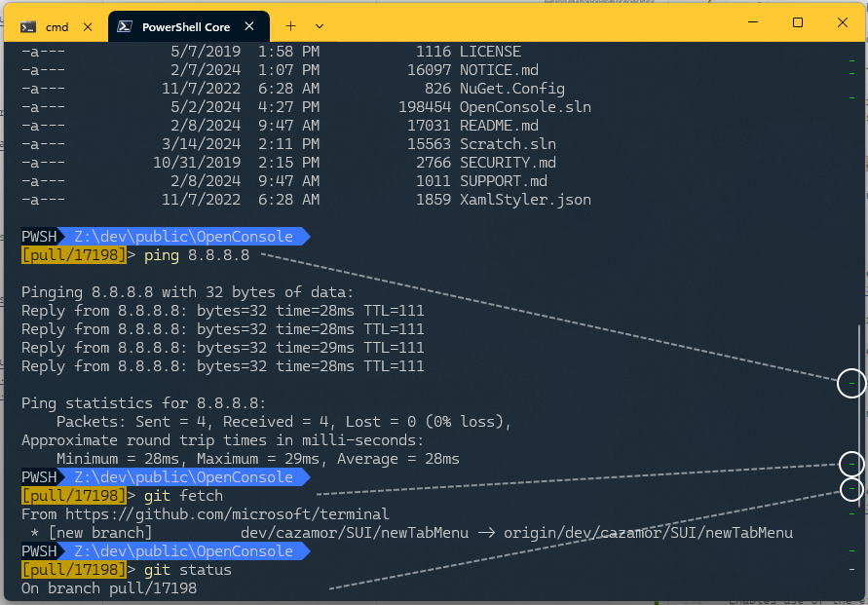Jump to the git status scrollbar mark

click(852, 489)
